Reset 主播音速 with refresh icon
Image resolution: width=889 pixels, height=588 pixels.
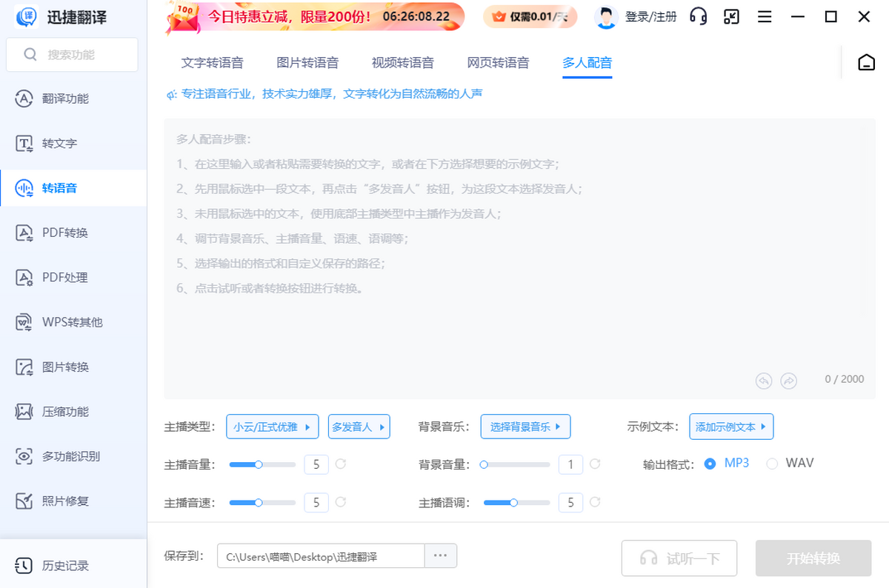click(341, 502)
